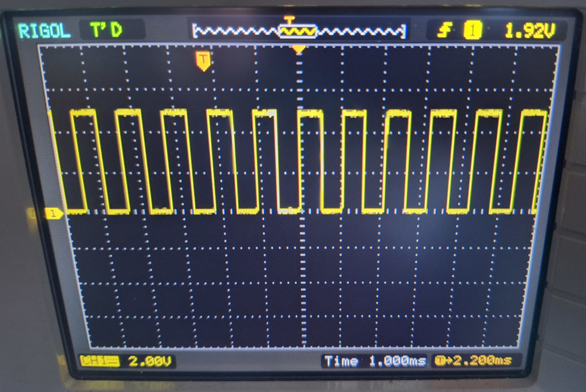
Task: Click the Time 1.000ms timebase readout
Action: coord(375,361)
